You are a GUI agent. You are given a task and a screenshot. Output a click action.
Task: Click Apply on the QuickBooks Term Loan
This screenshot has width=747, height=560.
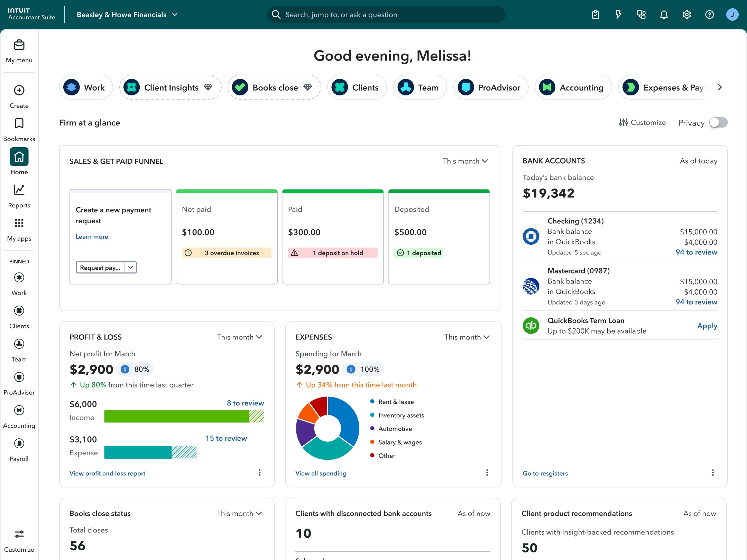click(707, 326)
